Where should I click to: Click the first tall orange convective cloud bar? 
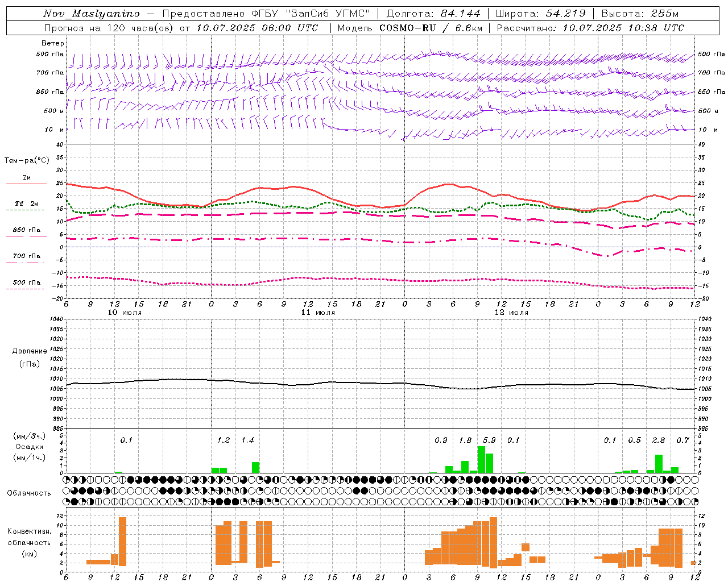click(122, 541)
